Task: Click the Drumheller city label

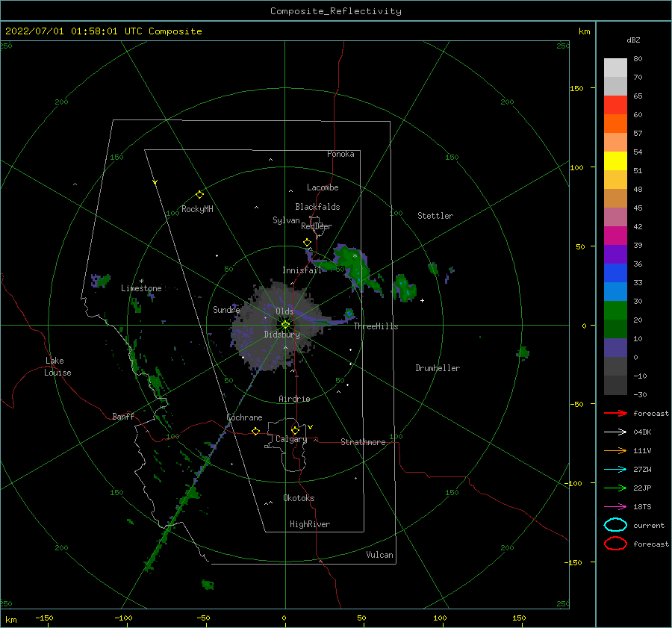Action: click(x=438, y=368)
